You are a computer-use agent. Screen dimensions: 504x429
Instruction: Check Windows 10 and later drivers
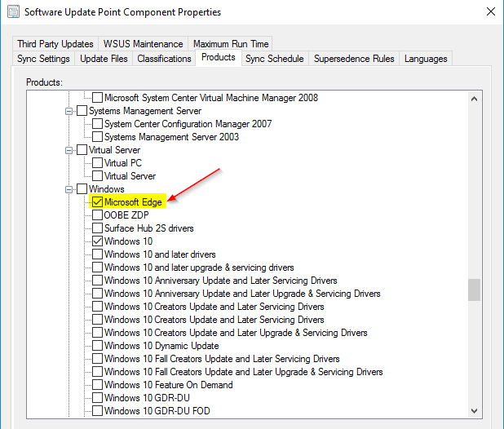click(97, 254)
